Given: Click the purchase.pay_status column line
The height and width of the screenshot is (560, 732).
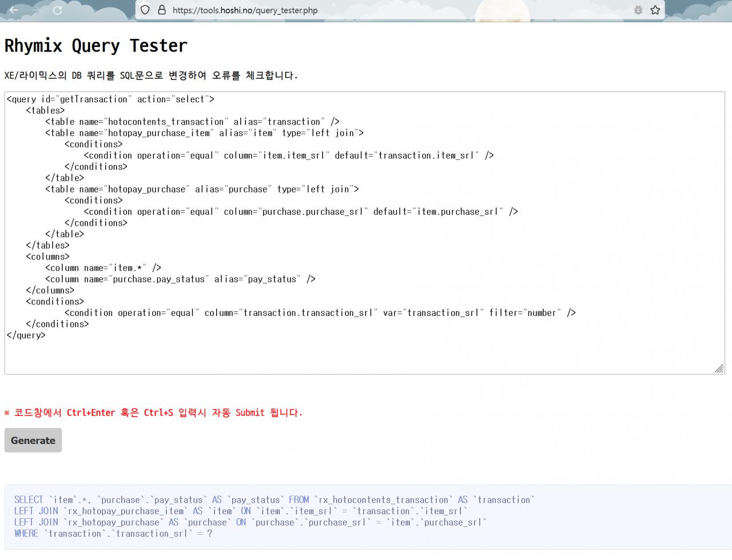Looking at the screenshot, I should (180, 279).
